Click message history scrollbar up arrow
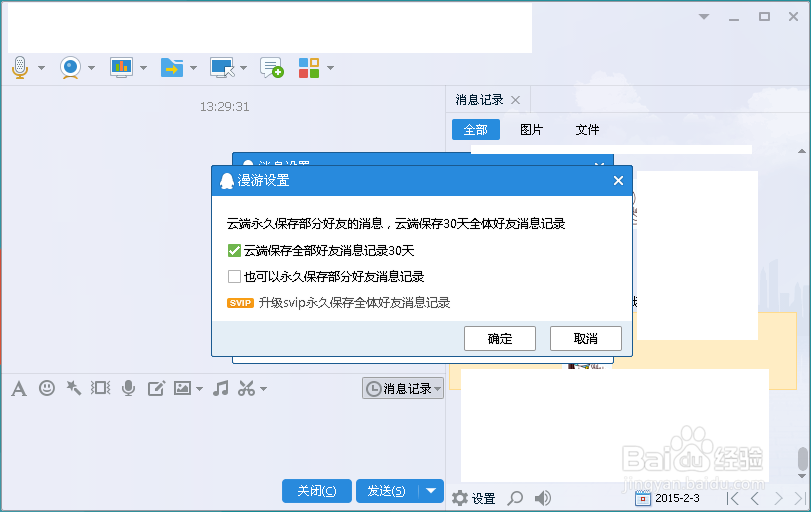This screenshot has width=811, height=512. pos(802,152)
